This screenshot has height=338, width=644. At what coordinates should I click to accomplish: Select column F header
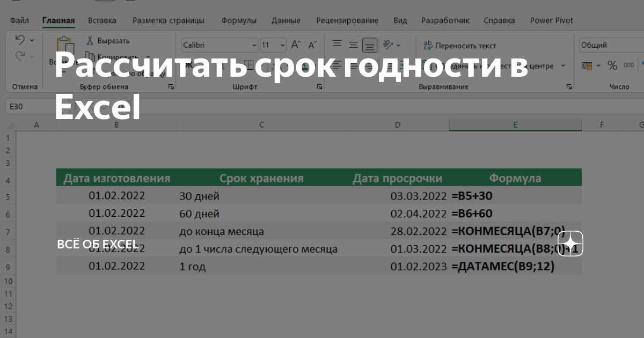602,125
